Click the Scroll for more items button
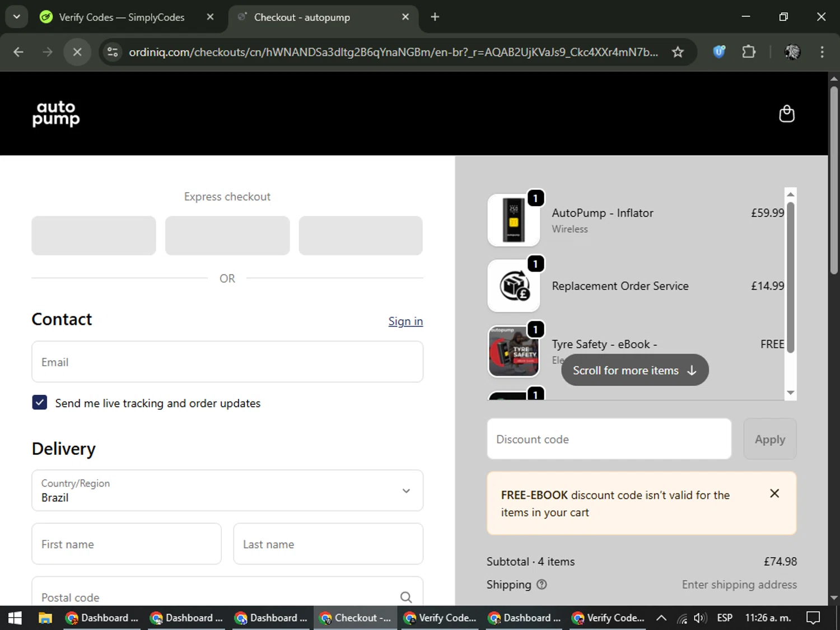The width and height of the screenshot is (840, 630). tap(634, 370)
